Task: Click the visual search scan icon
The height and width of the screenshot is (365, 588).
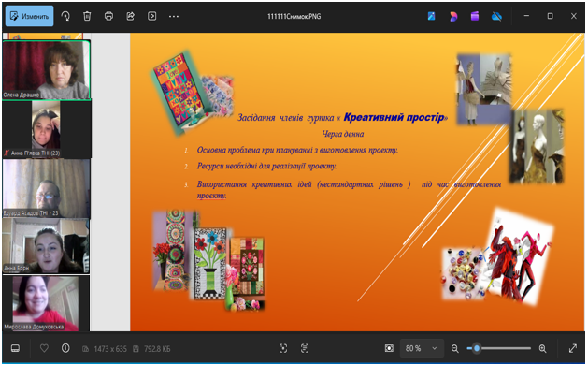Action: tap(283, 348)
